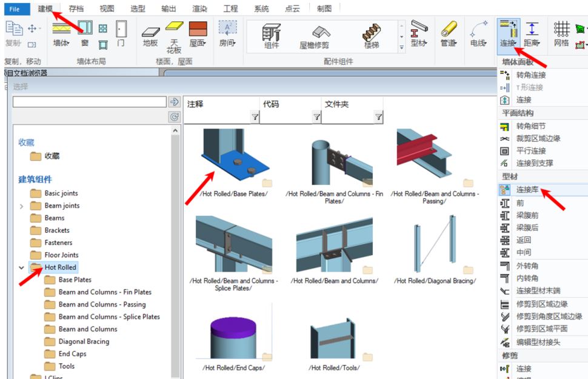Choose 转角细节 in the 平面结构 section
This screenshot has width=588, height=379.
(x=530, y=126)
